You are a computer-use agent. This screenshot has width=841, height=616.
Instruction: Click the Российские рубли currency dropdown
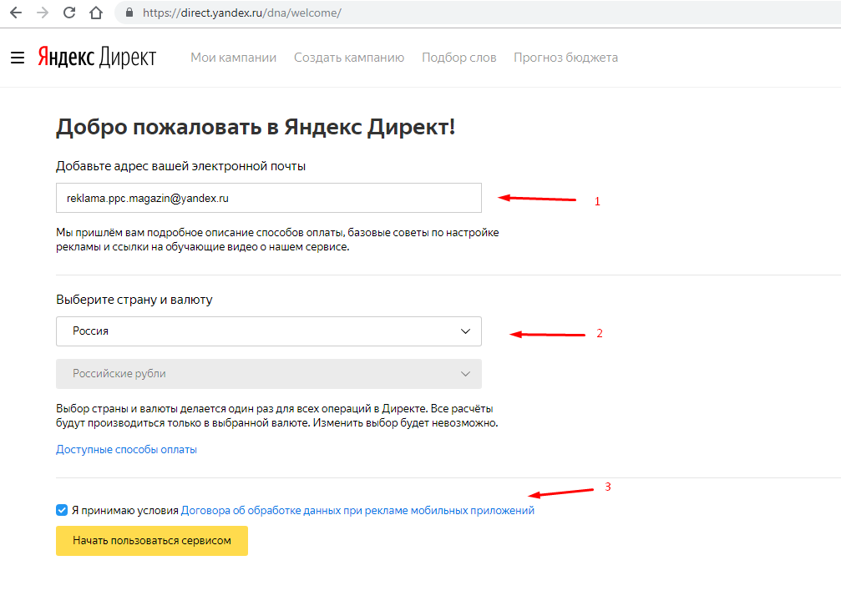click(x=269, y=374)
